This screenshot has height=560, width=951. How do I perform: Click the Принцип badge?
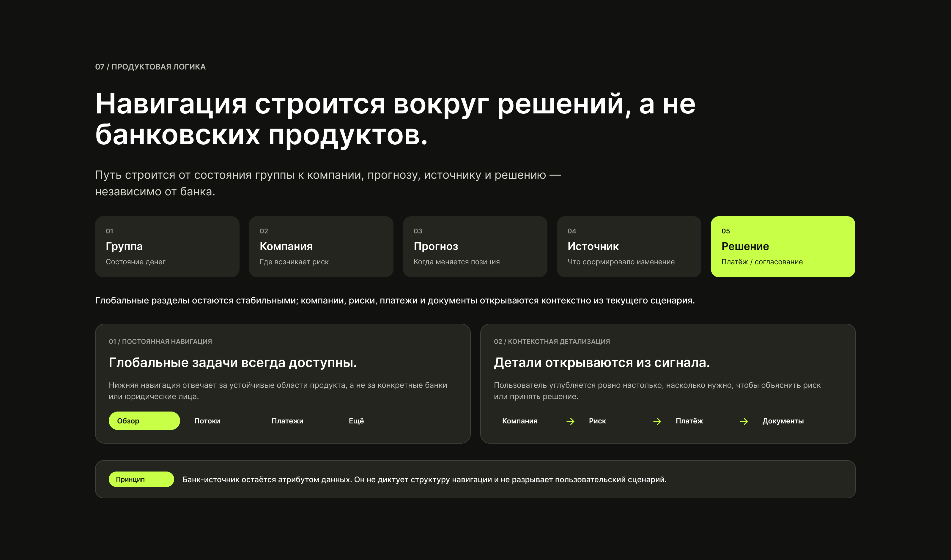pos(141,479)
